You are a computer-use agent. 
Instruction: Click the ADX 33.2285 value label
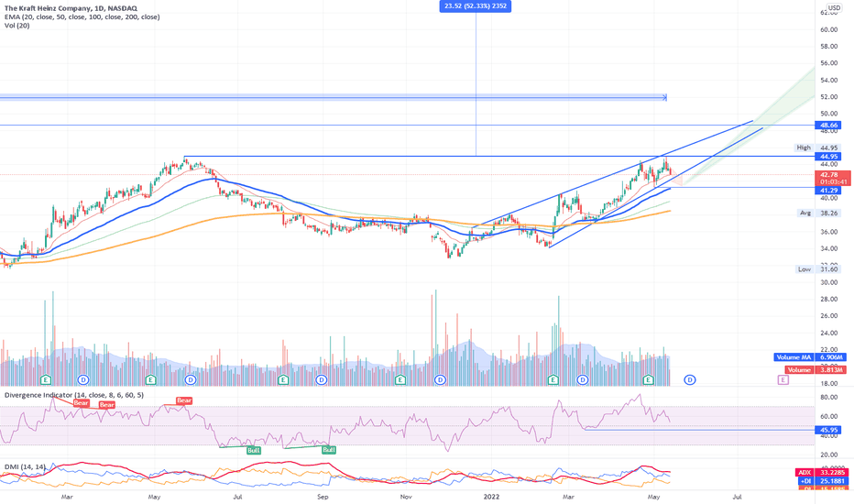click(x=821, y=473)
